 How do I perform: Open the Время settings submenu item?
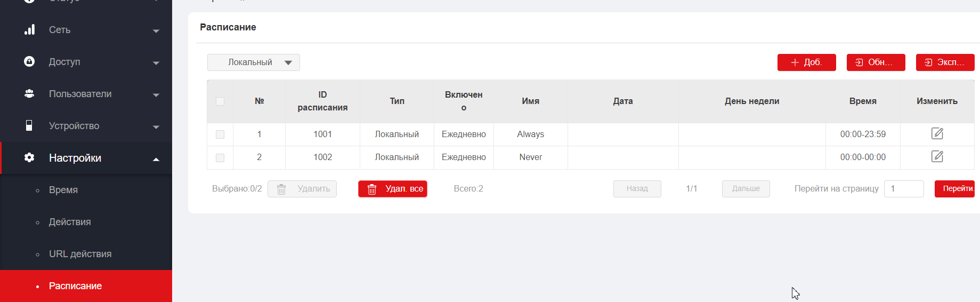(x=63, y=190)
